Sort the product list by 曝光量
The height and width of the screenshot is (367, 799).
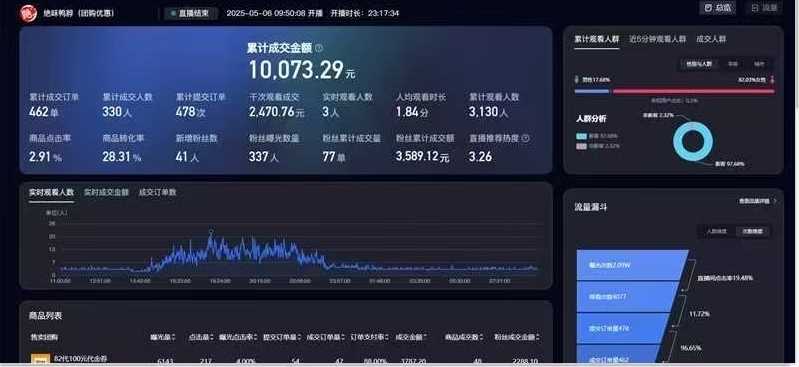point(163,337)
